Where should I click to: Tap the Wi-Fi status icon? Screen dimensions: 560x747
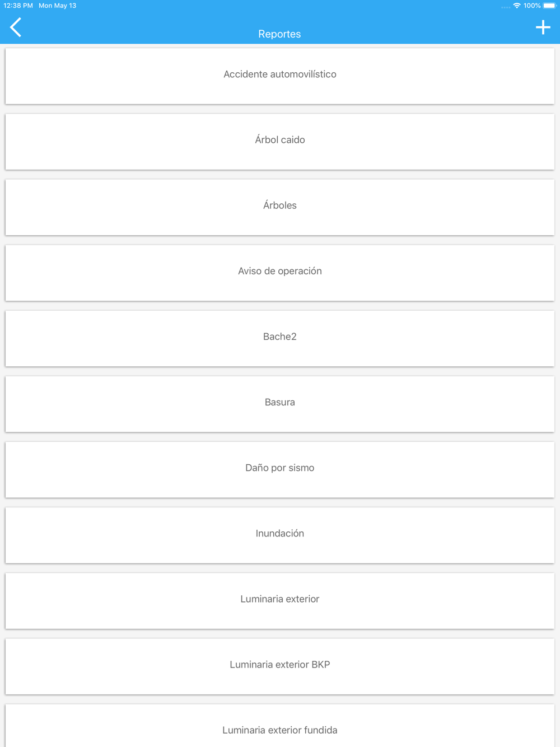coord(517,6)
